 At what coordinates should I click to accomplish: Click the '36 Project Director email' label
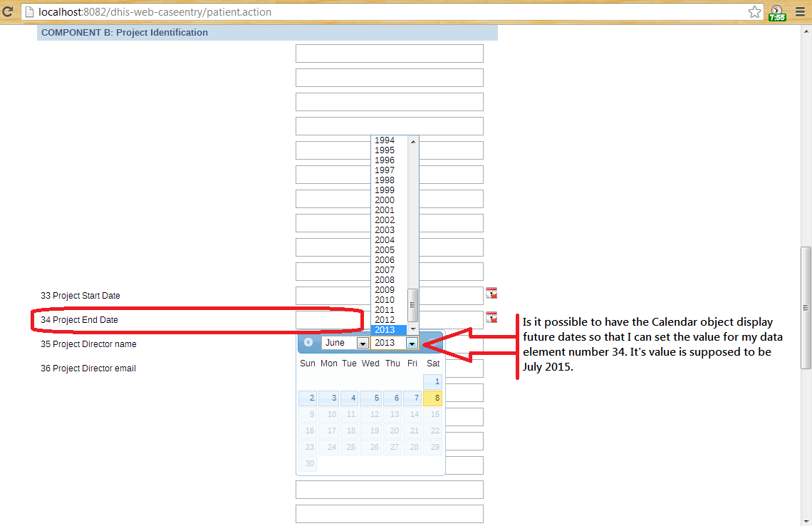(x=88, y=368)
